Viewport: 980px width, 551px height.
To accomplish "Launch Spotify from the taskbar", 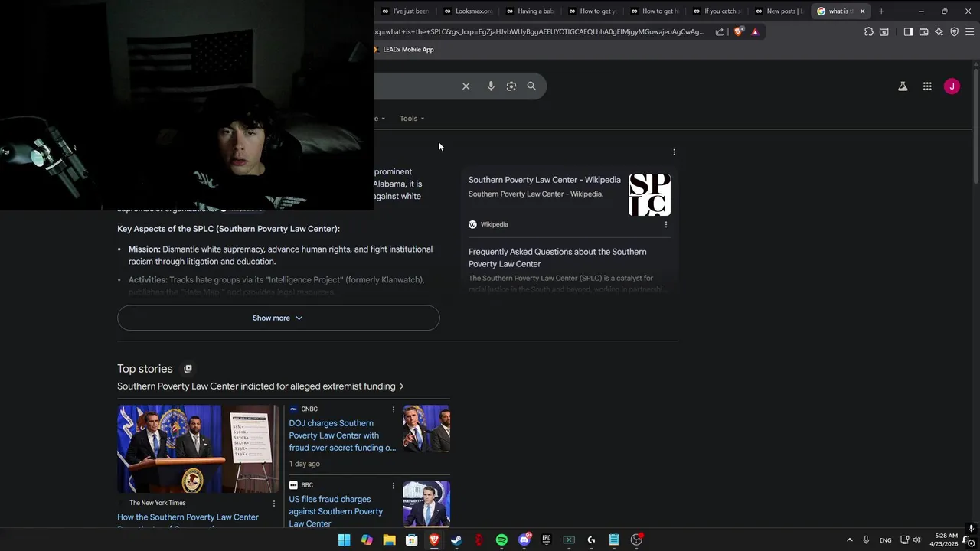I will pos(501,540).
